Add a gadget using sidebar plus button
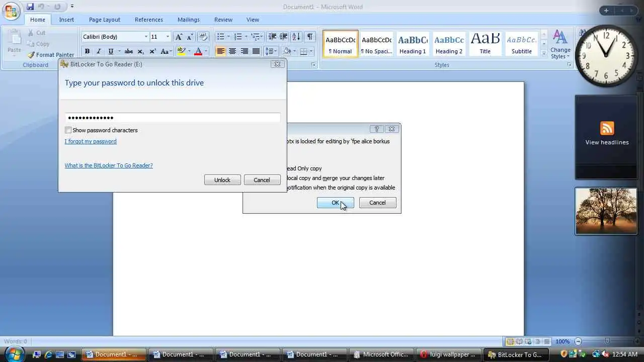 (606, 11)
